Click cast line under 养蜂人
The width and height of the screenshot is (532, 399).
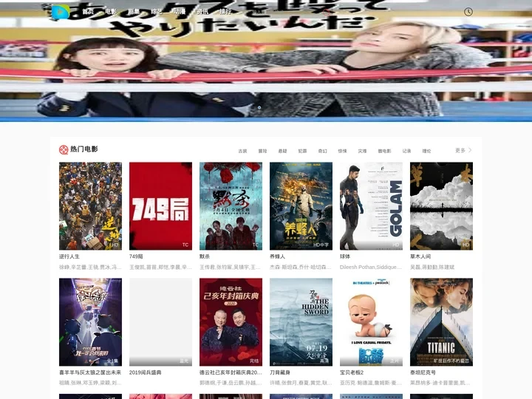[301, 267]
